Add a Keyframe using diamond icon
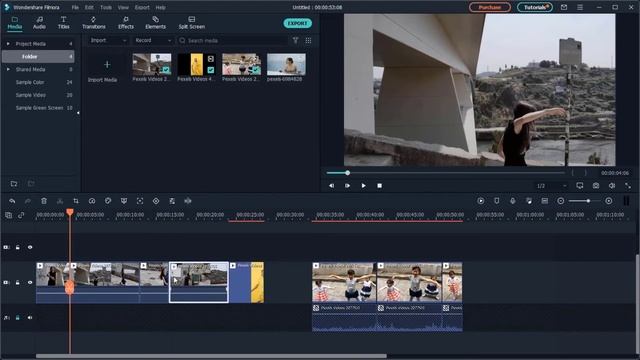 (156, 201)
